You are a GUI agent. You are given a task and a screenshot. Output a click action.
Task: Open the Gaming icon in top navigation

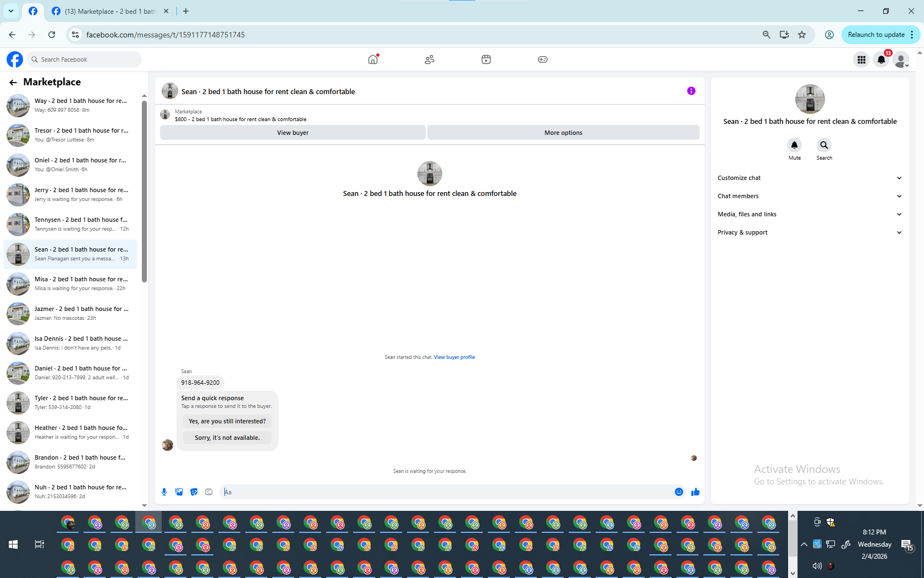pyautogui.click(x=543, y=59)
